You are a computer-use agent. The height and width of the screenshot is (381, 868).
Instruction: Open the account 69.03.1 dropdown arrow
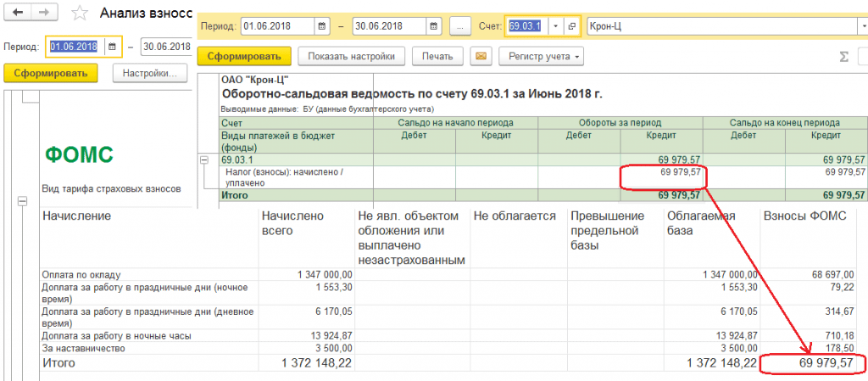point(555,26)
